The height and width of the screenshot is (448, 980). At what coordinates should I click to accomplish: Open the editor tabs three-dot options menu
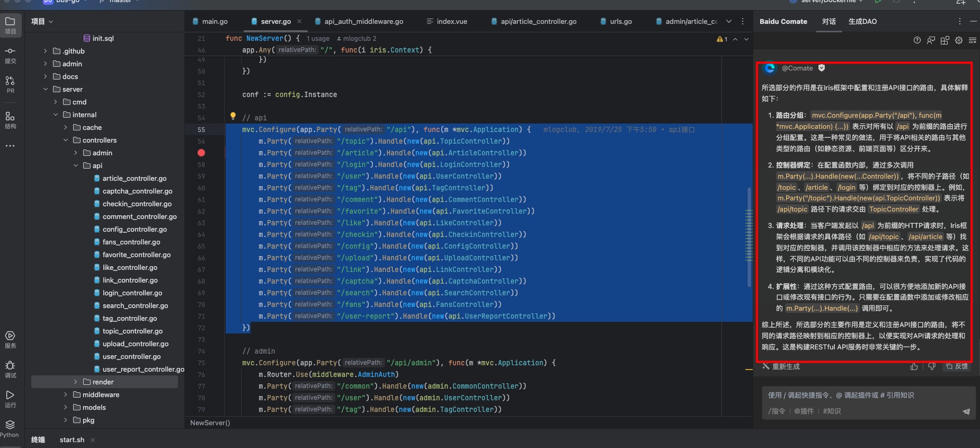click(742, 21)
